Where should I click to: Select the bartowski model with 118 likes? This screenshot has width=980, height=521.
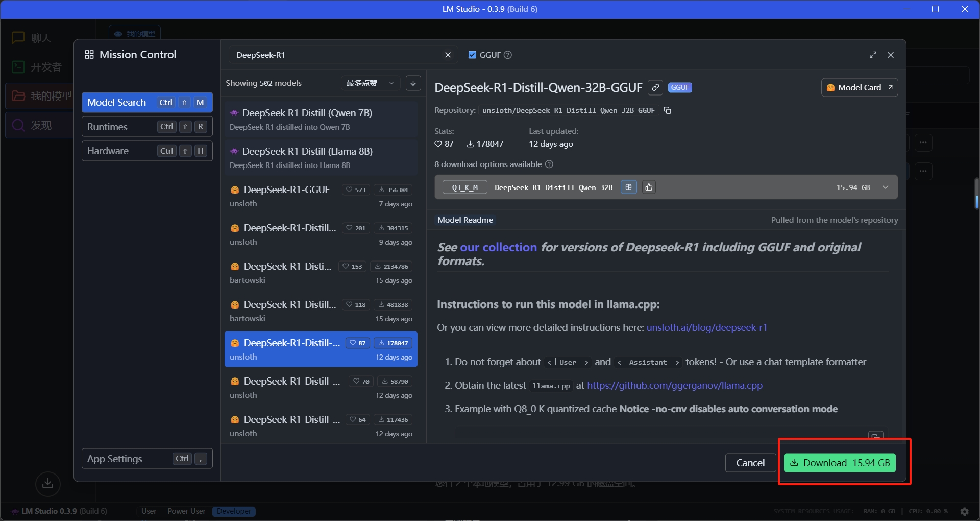321,311
